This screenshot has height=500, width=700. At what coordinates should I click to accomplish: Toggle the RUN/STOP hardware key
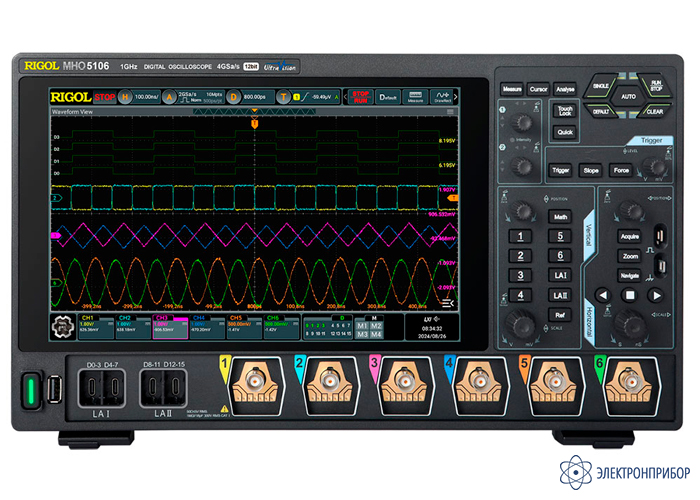click(x=655, y=86)
